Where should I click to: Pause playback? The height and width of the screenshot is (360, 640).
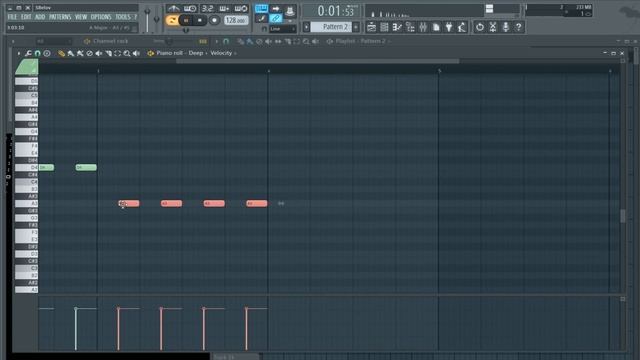(x=186, y=20)
